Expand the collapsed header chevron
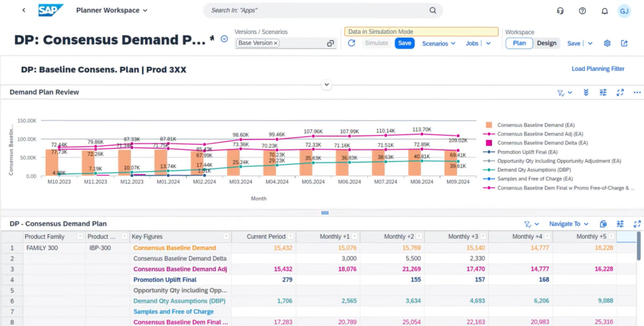 tap(326, 85)
